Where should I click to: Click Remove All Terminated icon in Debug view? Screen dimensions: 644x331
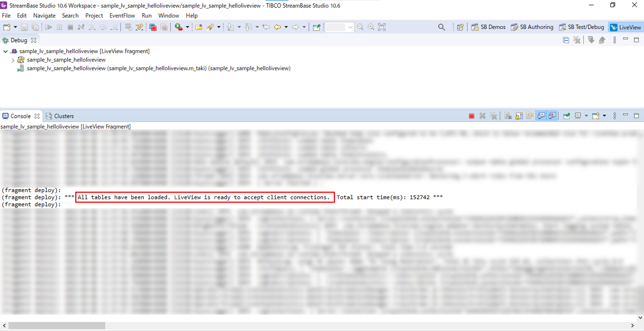577,40
